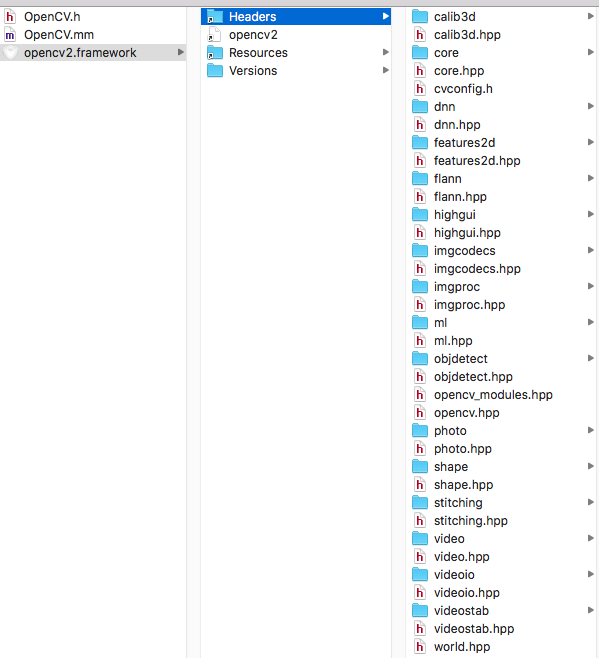Screen dimensions: 599x658
Task: Select the highgui.hpp file
Action: click(x=467, y=232)
